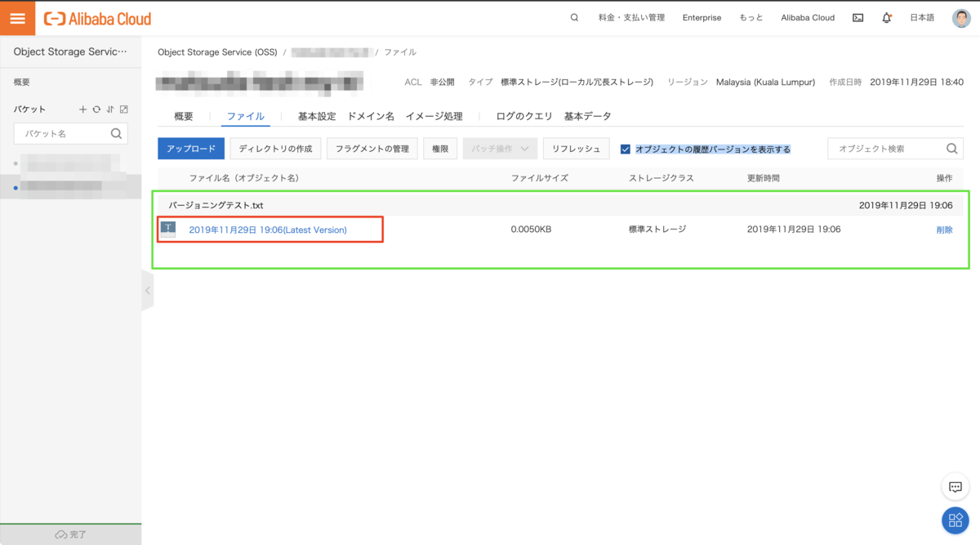Image resolution: width=980 pixels, height=545 pixels.
Task: Open the notification bell
Action: point(887,17)
